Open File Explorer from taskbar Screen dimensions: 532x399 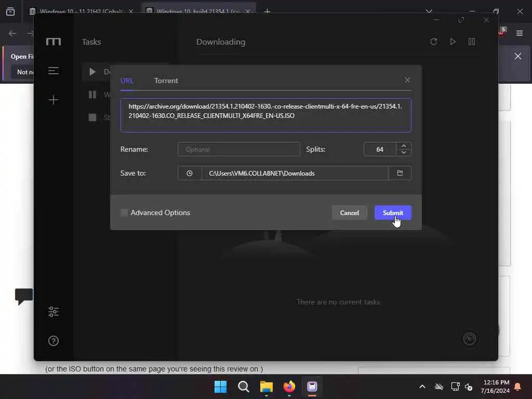click(x=267, y=387)
